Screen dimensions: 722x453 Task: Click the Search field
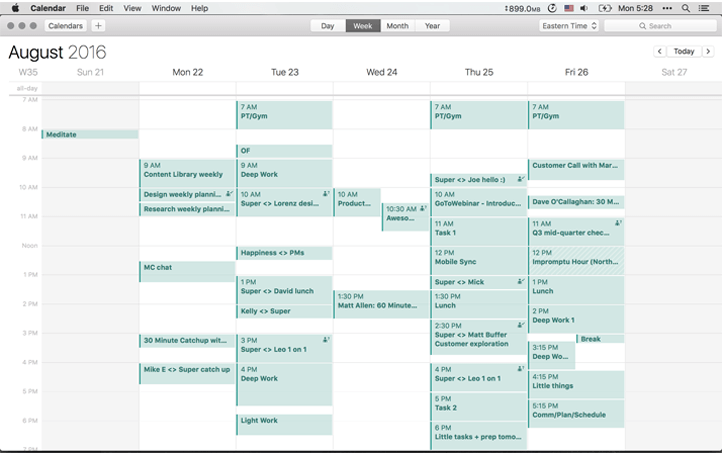[x=660, y=26]
